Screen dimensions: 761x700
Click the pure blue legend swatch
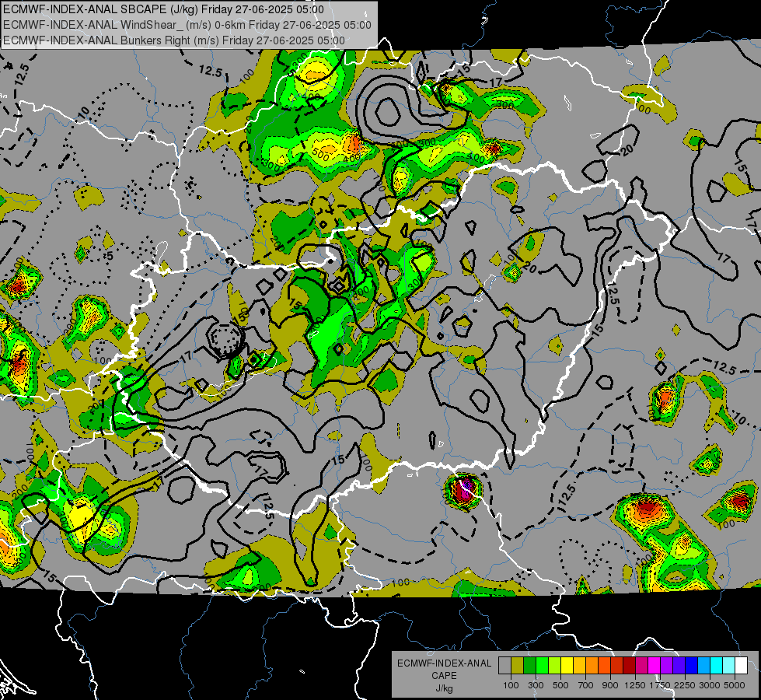click(692, 666)
